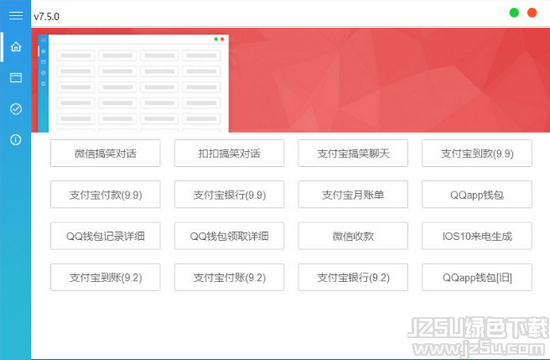Open 扣扣搞笑对话 generator
Image resolution: width=550 pixels, height=360 pixels.
[x=229, y=153]
